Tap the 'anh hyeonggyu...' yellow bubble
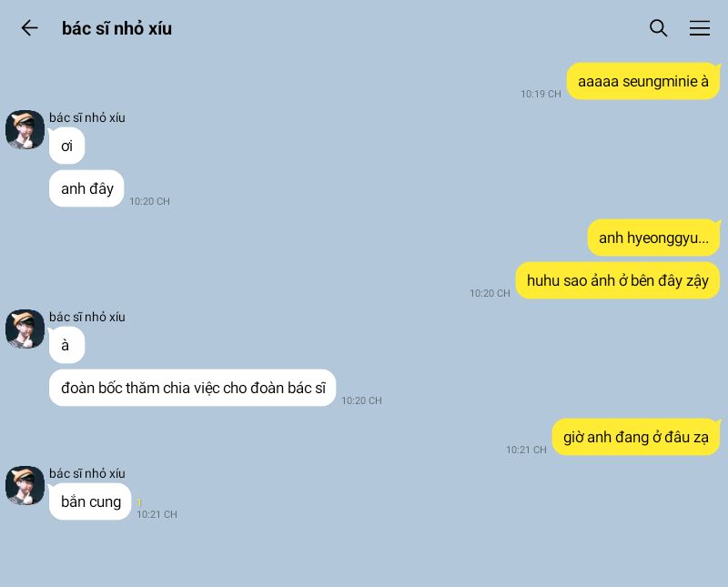The image size is (728, 587). [653, 238]
